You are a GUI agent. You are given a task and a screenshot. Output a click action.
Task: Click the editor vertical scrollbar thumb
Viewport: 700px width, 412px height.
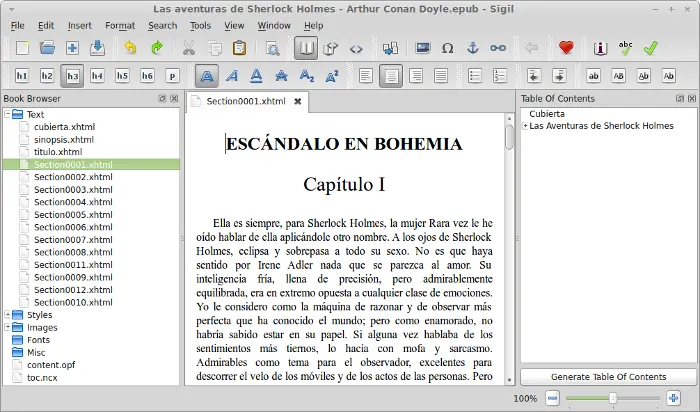(509, 137)
